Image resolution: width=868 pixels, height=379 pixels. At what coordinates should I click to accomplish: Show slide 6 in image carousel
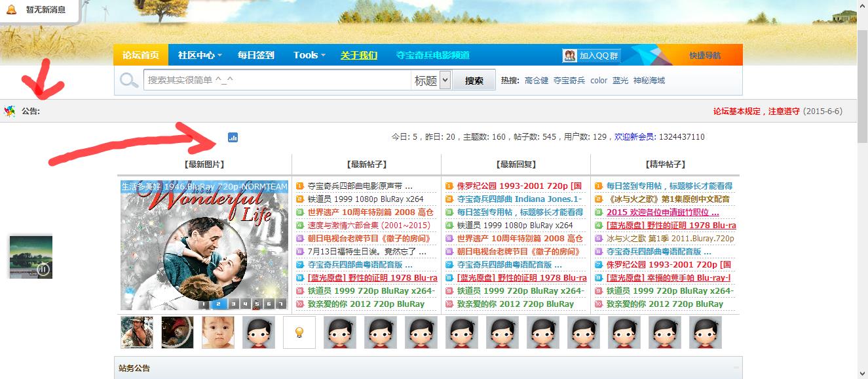click(x=269, y=304)
